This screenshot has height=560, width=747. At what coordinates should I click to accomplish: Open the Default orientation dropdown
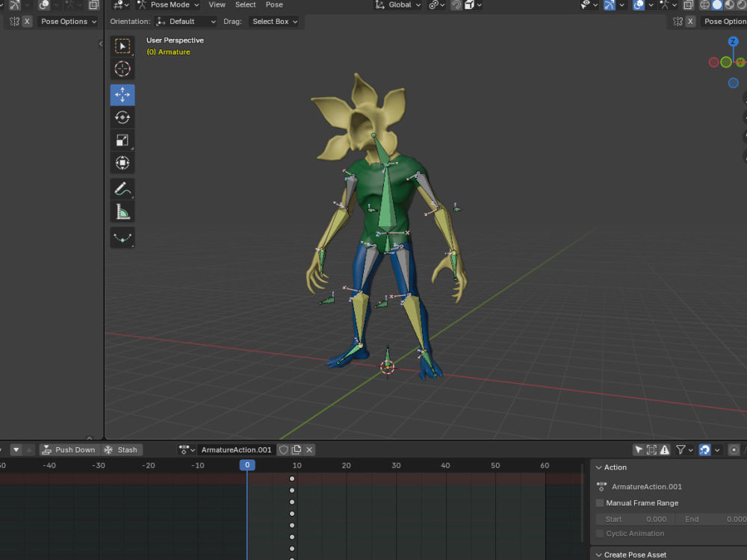pos(186,22)
